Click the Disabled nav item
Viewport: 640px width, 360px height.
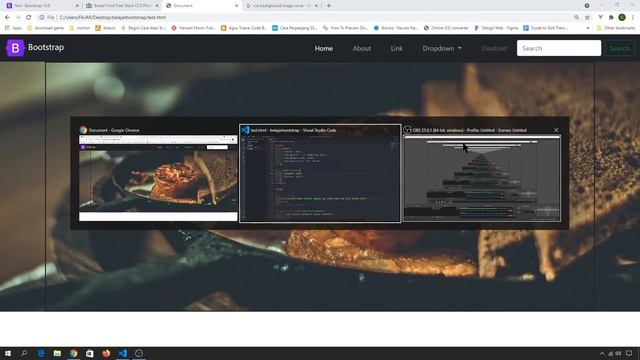494,48
